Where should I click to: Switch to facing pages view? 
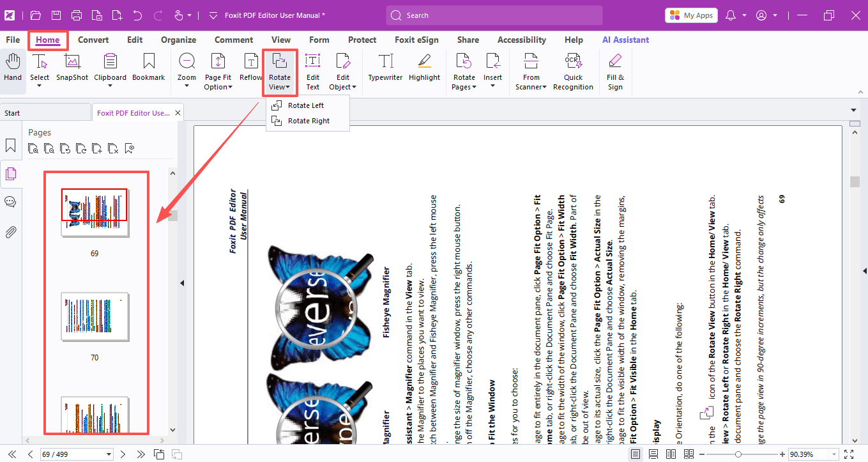click(670, 454)
